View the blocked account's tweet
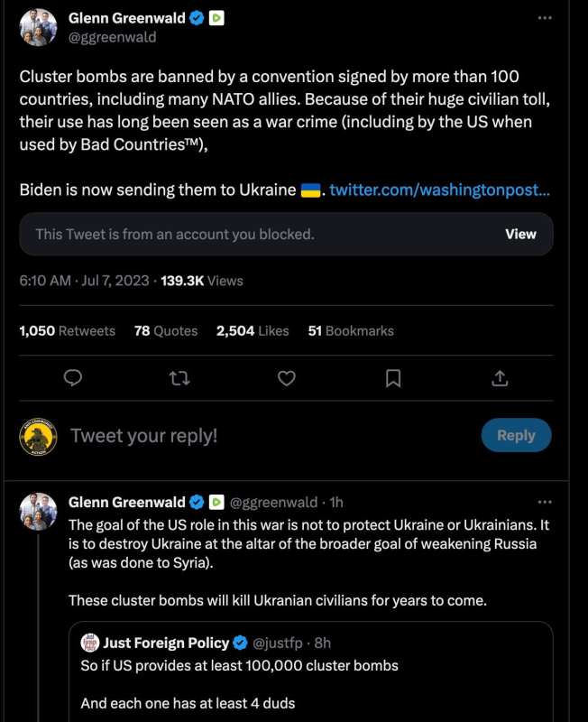Image resolution: width=588 pixels, height=722 pixels. click(520, 234)
